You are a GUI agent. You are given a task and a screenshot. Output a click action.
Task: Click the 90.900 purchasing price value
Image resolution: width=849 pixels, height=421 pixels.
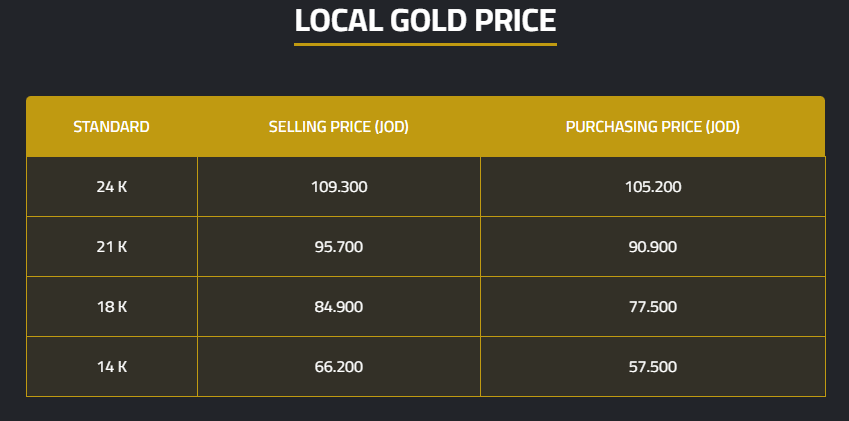coord(653,247)
